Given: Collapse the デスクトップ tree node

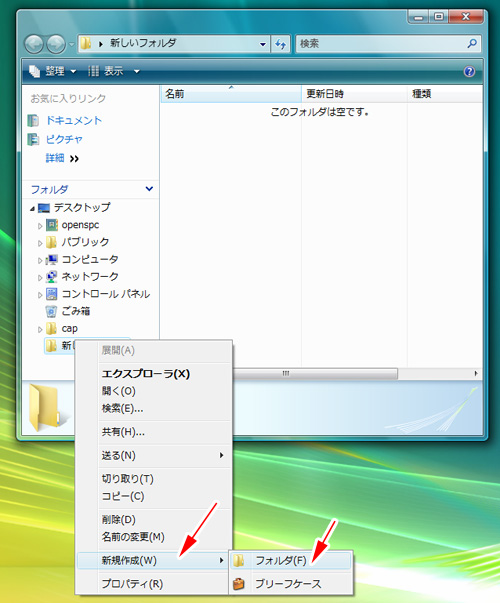Looking at the screenshot, I should 33,209.
